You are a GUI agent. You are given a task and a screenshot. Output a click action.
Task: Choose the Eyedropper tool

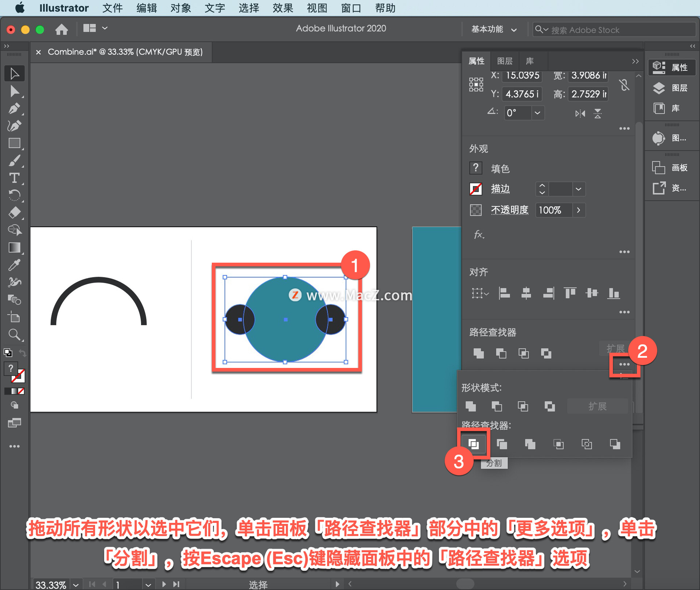coord(14,265)
